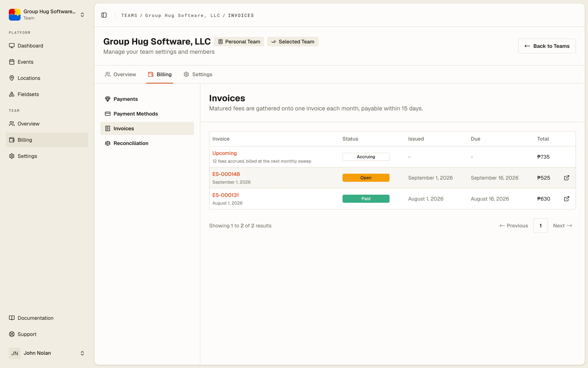Click the Overview tab people icon
Screen dimensions: 588x368
click(x=108, y=74)
